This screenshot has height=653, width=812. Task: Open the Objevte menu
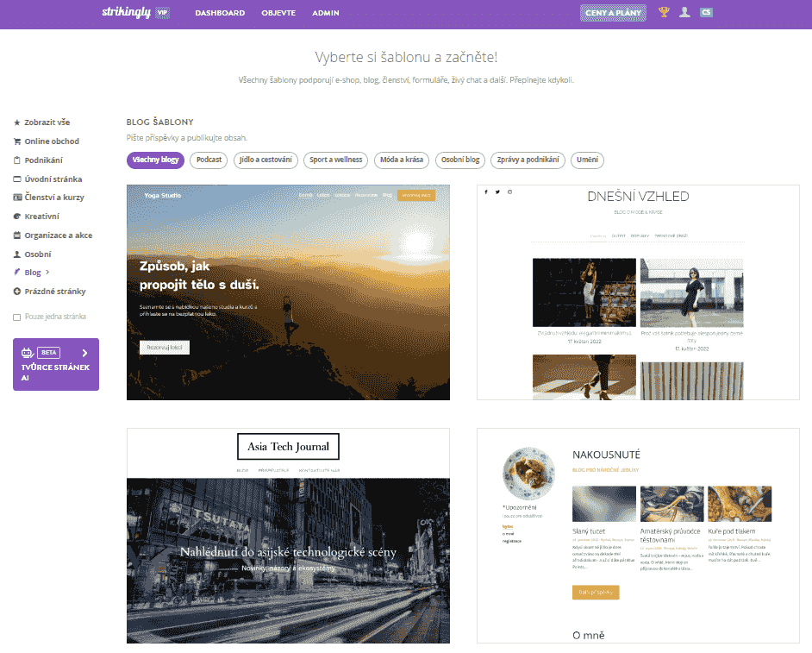[278, 13]
